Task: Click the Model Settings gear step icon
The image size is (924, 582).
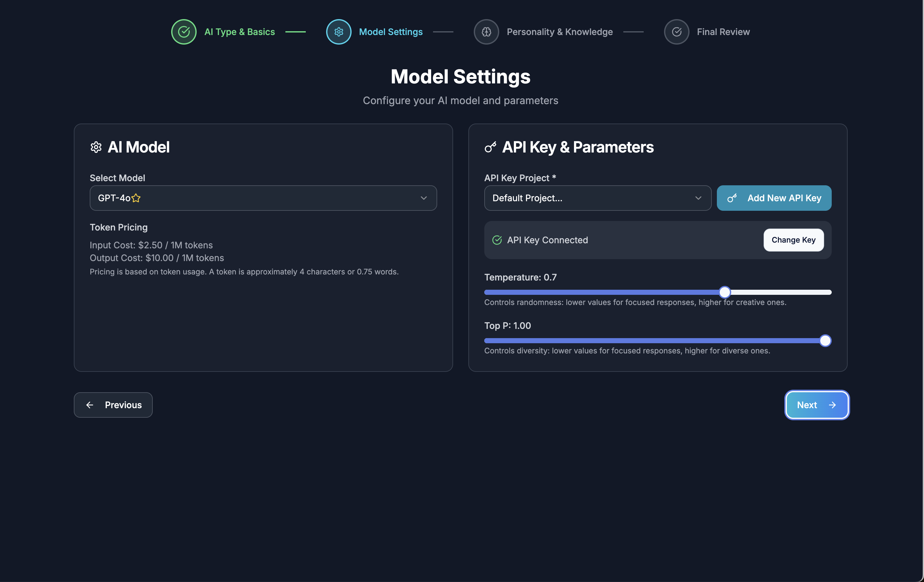Action: pos(339,32)
